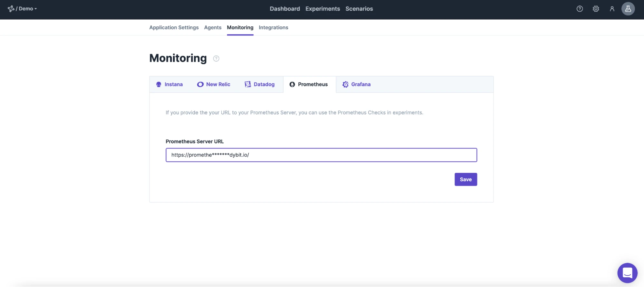Open the chat support widget

(x=627, y=273)
